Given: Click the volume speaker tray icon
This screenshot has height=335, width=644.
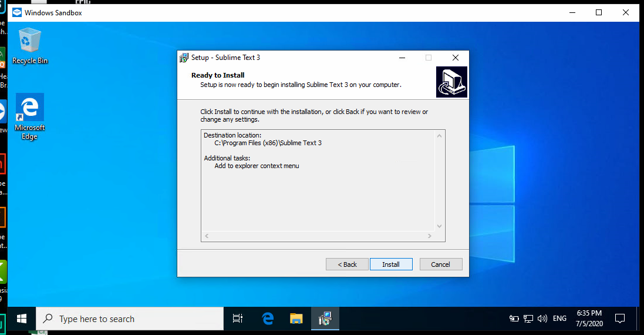Looking at the screenshot, I should click(x=542, y=319).
